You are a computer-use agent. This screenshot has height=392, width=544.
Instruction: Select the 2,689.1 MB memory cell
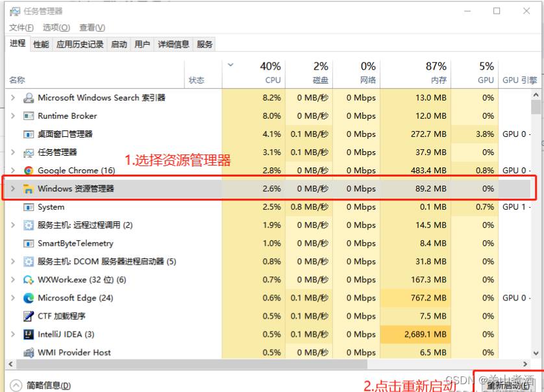[415, 334]
